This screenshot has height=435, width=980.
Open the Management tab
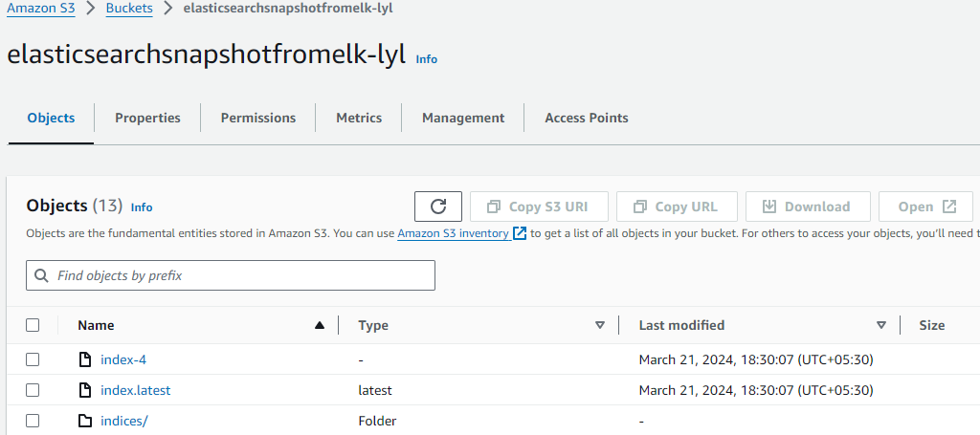pos(463,118)
